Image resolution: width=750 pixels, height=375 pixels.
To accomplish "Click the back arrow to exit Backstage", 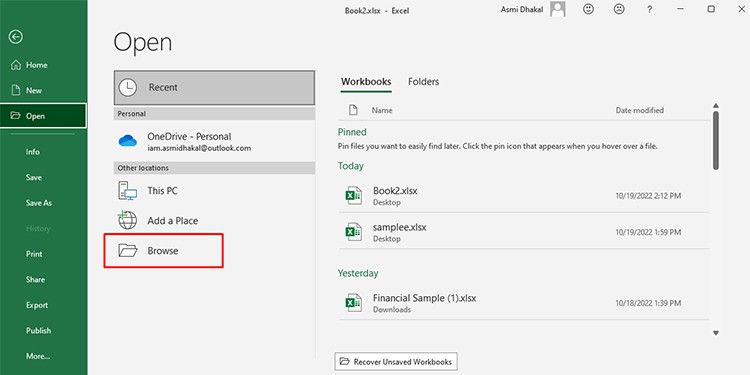I will pos(16,37).
